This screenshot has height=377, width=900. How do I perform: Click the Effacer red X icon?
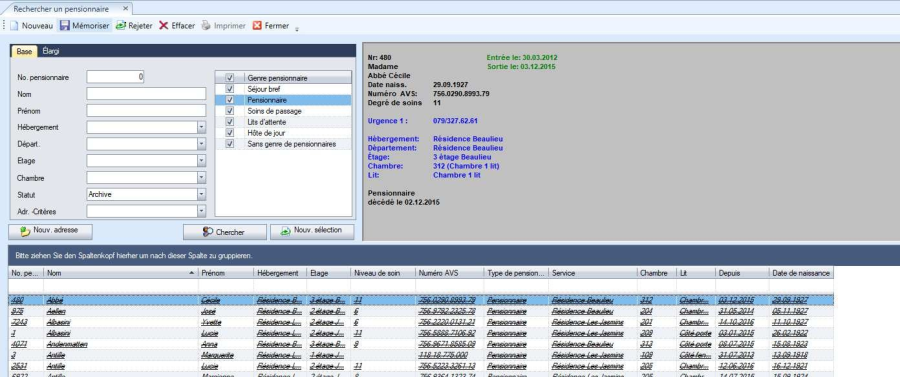(164, 26)
